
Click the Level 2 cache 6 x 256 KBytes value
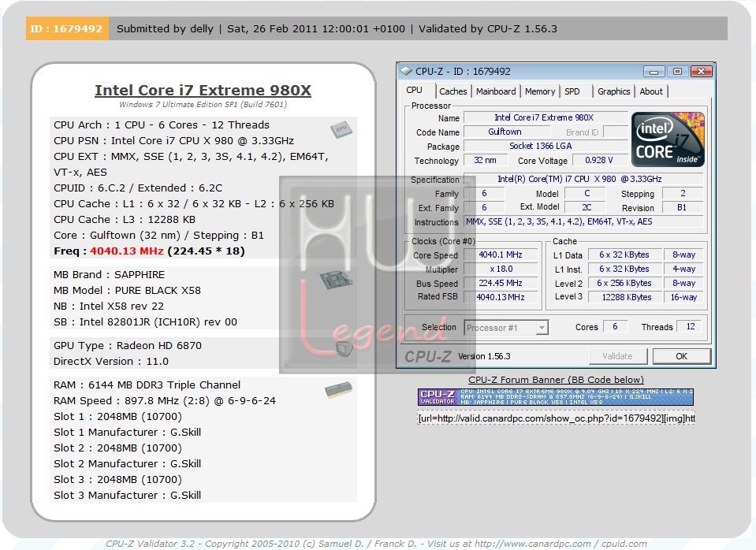tap(625, 283)
